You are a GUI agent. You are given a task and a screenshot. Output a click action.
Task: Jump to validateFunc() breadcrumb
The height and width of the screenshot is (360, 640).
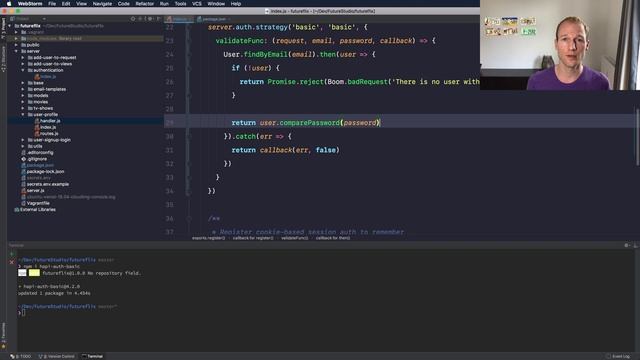point(294,238)
